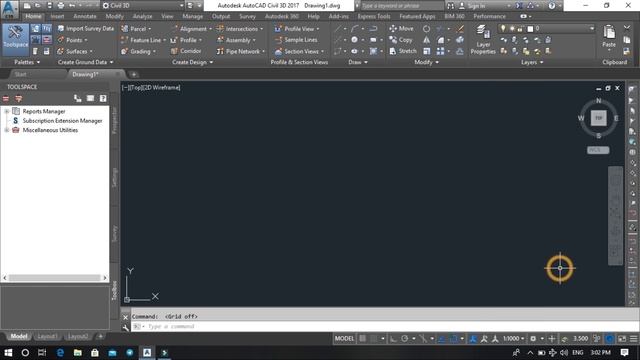
Task: Select the Rotate tool in Modify panel
Action: click(x=426, y=29)
